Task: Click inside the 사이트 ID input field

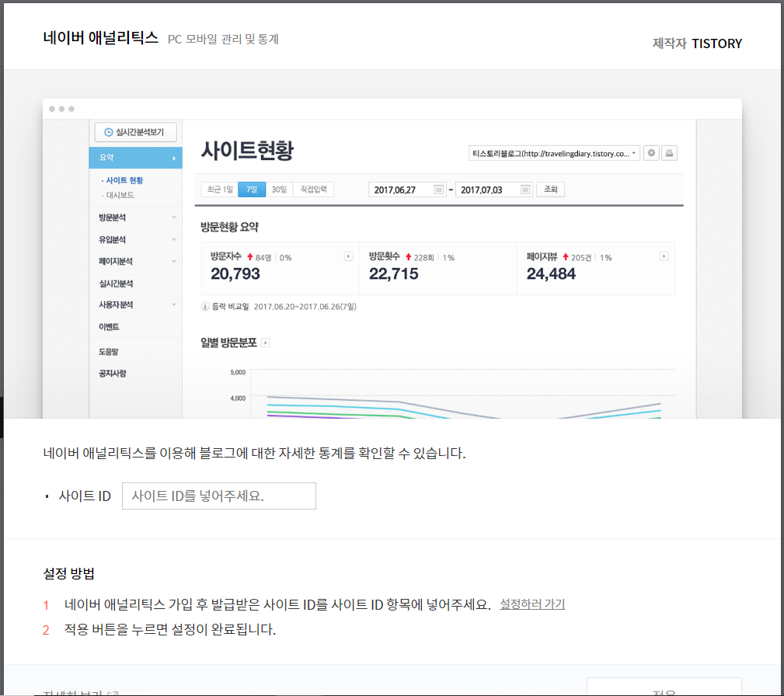Action: [219, 496]
